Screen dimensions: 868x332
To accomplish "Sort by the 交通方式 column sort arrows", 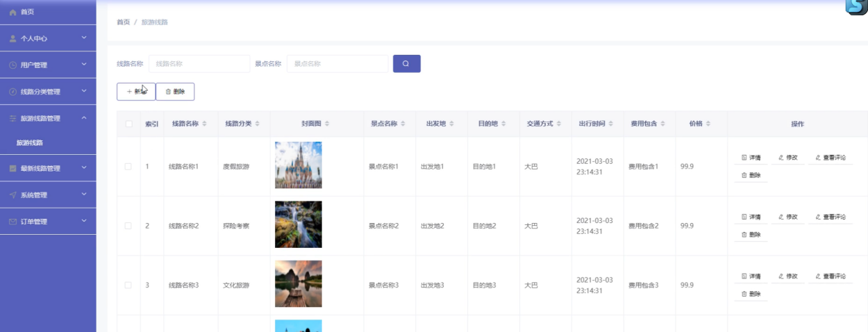I will [559, 124].
